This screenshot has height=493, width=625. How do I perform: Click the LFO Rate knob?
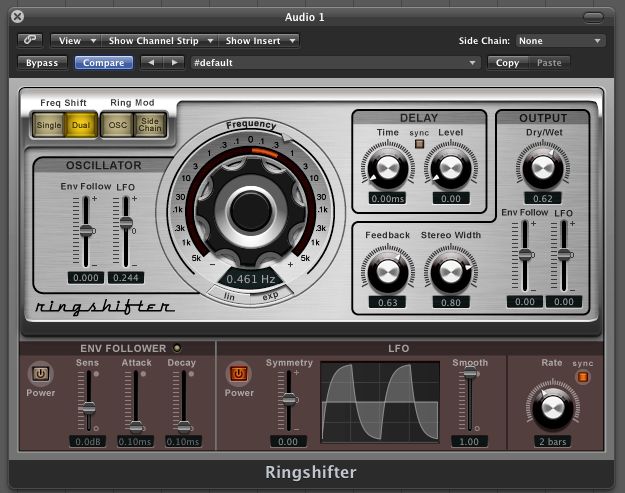[553, 408]
